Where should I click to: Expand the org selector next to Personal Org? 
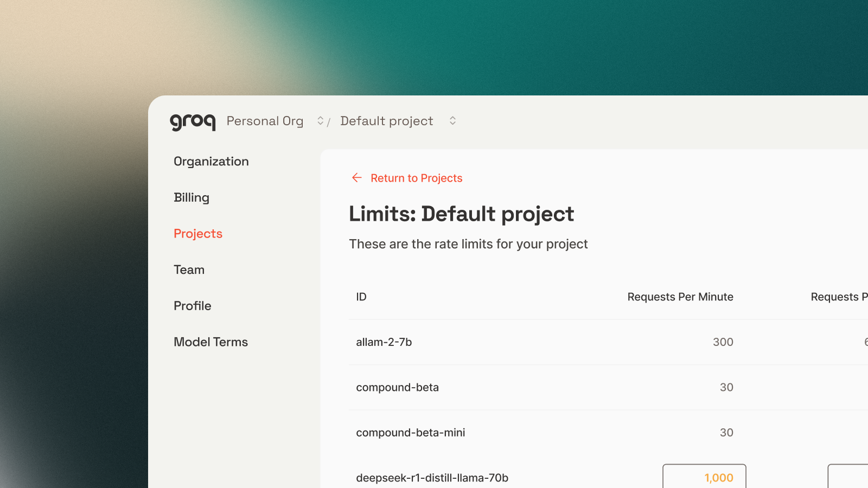pyautogui.click(x=320, y=121)
